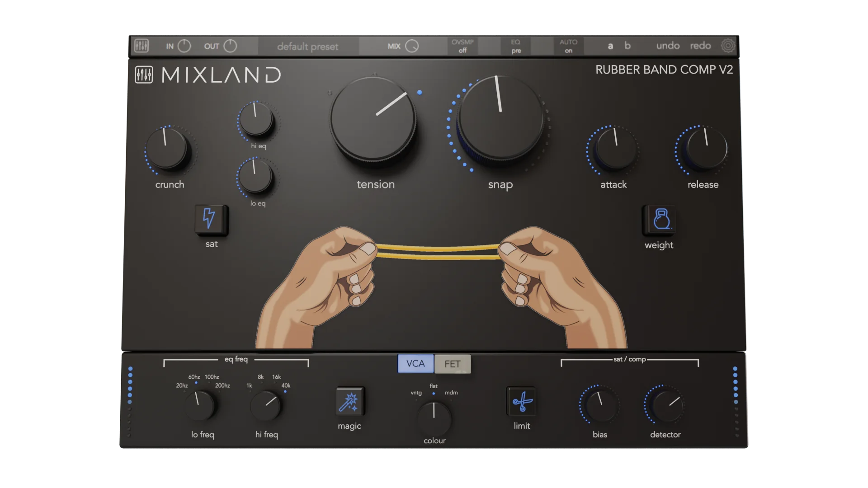Screen dimensions: 868x488
Task: Click the hi freq knob
Action: [265, 405]
